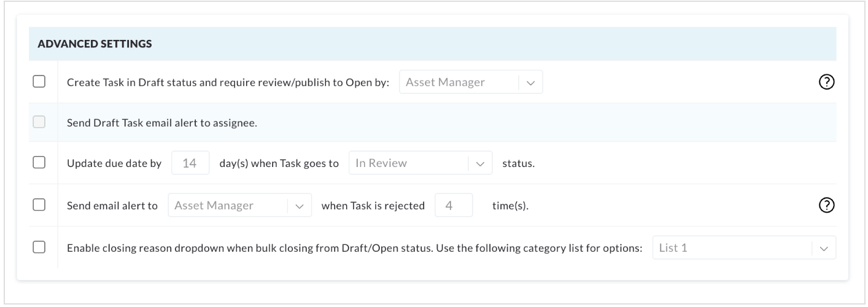This screenshot has height=307, width=868.
Task: Click the 14 days input field
Action: click(190, 163)
